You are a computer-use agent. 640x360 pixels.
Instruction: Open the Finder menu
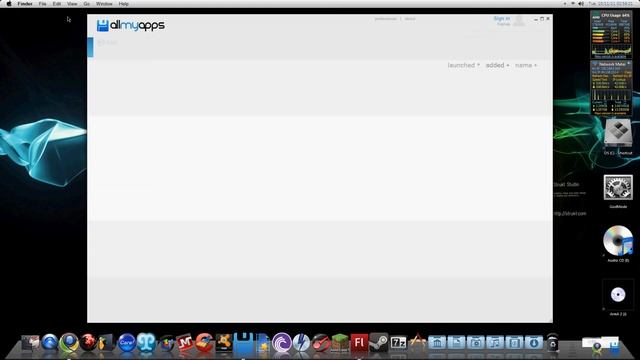[25, 4]
